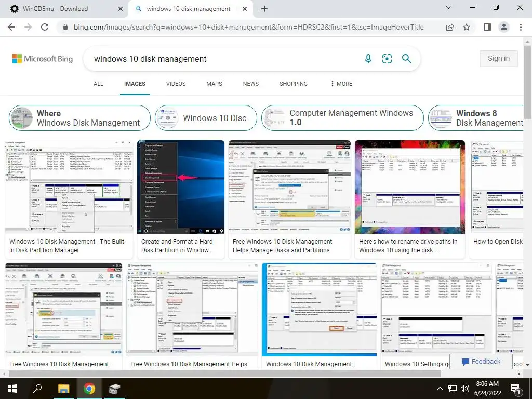The width and height of the screenshot is (532, 399).
Task: Open 'Create and Format a Hard Disk' caption
Action: (x=177, y=246)
